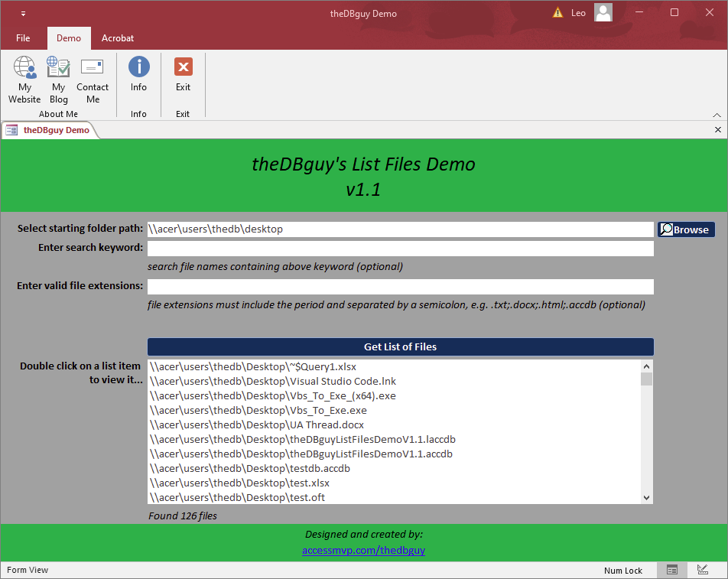
Task: Select the Vbs_To_Exe.exe list item
Action: [394, 411]
